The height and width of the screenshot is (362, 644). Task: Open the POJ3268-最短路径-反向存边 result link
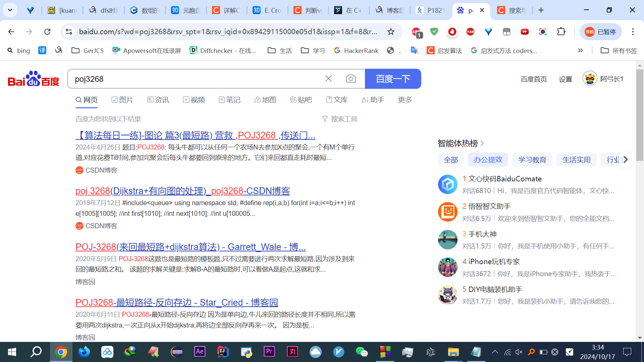(177, 302)
